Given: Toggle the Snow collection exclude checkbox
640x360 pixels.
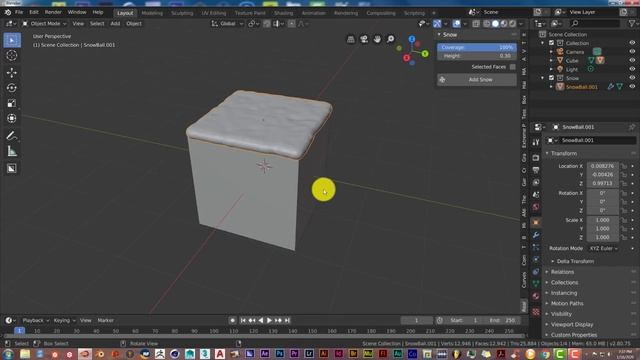Looking at the screenshot, I should tap(551, 78).
